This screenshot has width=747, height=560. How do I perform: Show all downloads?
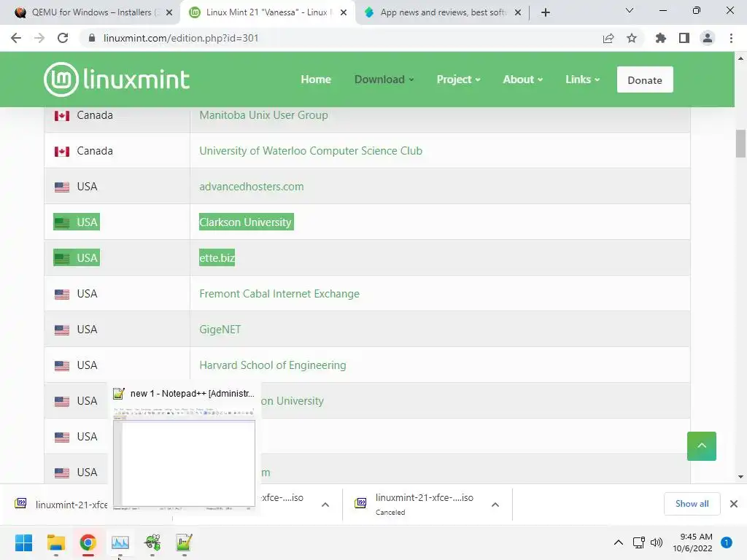pyautogui.click(x=692, y=504)
